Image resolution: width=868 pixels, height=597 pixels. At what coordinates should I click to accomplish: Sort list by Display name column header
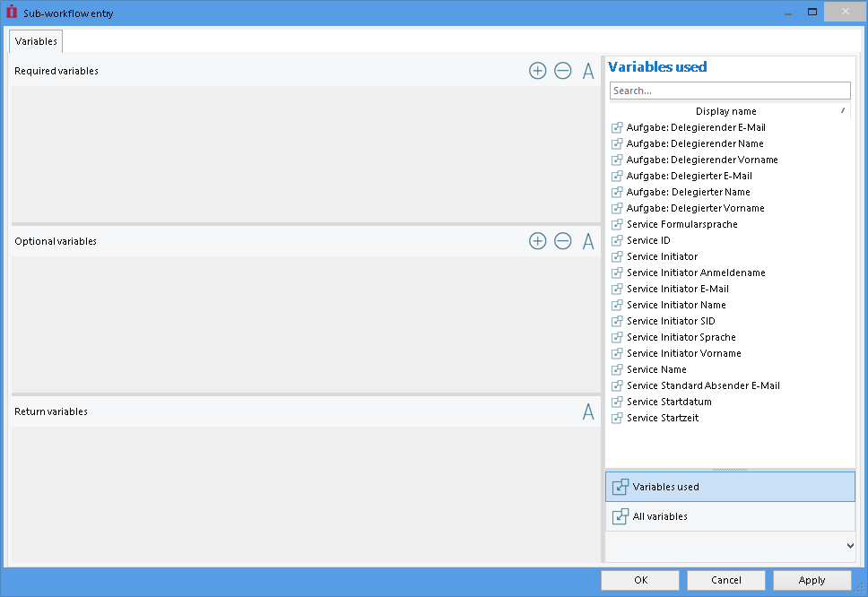coord(725,111)
